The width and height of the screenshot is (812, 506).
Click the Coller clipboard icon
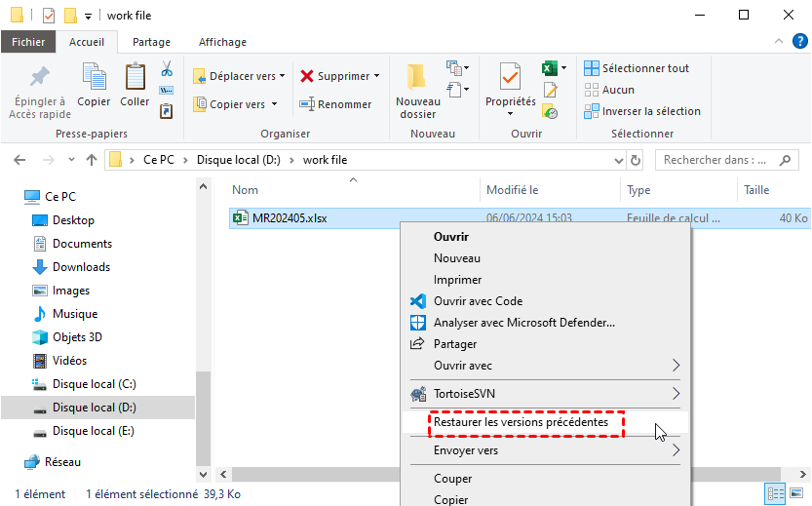tap(135, 77)
